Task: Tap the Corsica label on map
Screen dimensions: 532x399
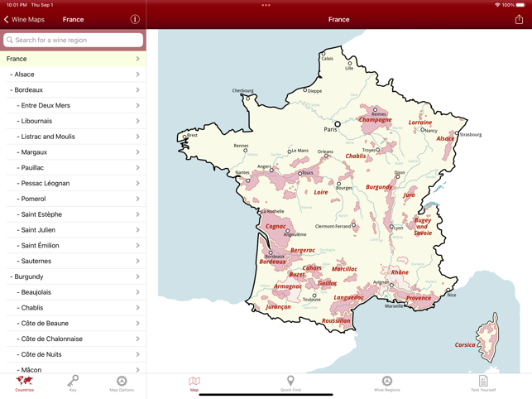Action: [465, 345]
